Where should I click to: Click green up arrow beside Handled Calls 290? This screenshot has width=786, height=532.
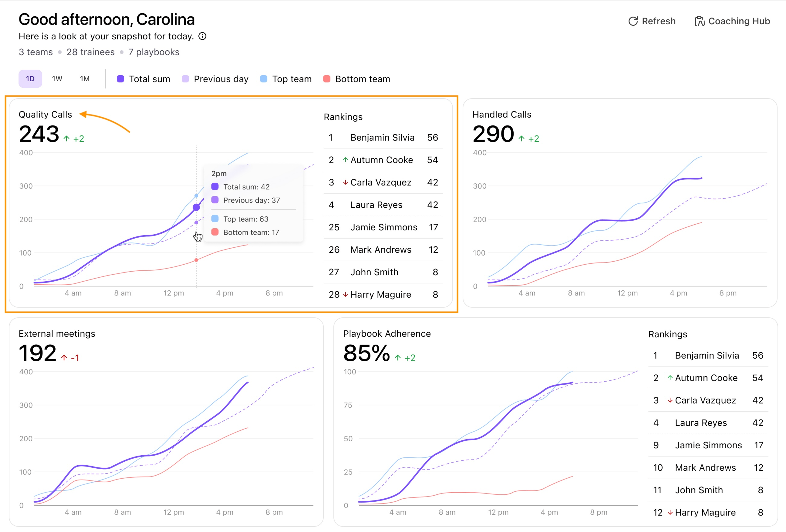click(521, 139)
